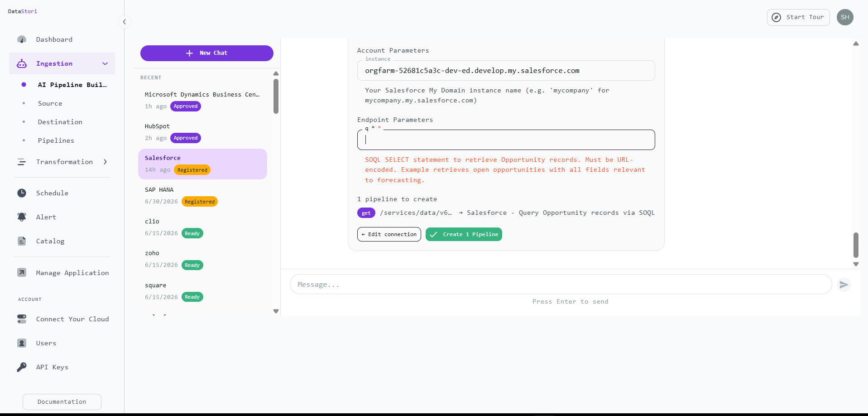Click the Ready badge under zoho
868x416 pixels.
(192, 265)
